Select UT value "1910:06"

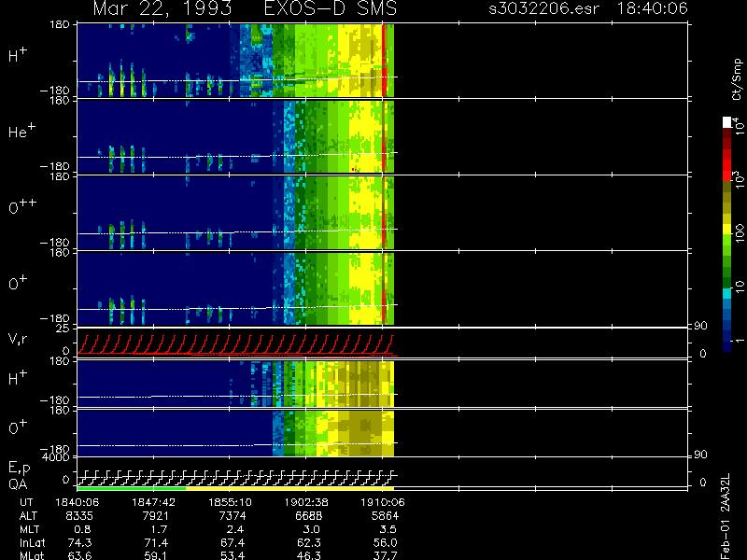(x=383, y=502)
